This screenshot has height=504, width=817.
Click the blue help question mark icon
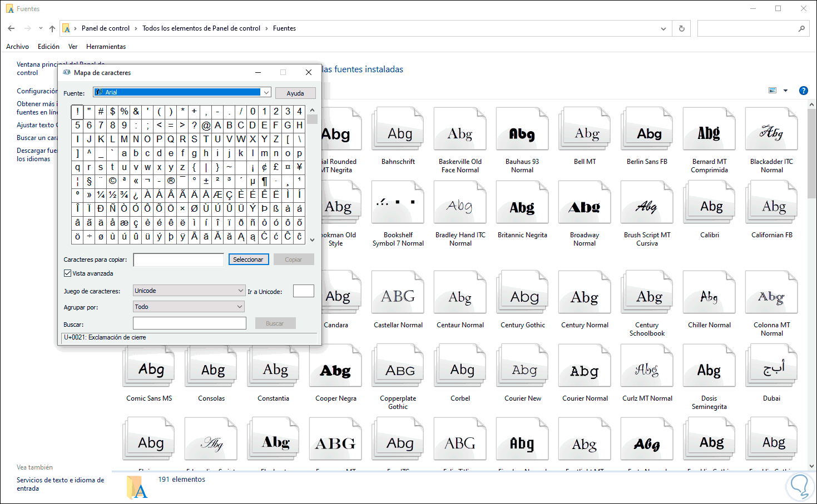click(803, 91)
